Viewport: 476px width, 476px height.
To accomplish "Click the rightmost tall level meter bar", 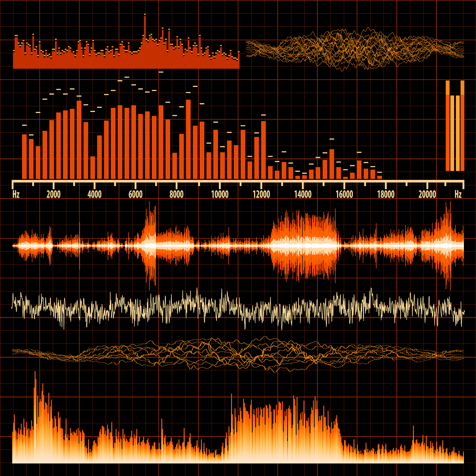I will tap(462, 126).
